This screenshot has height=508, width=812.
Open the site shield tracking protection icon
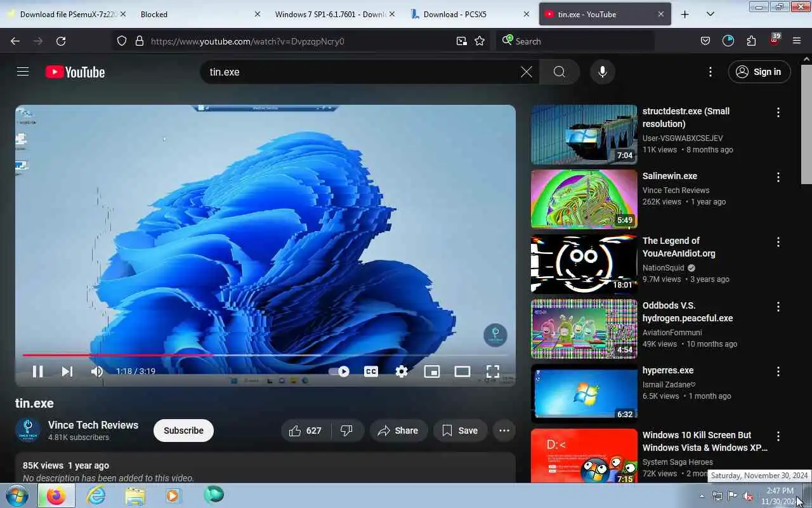(122, 41)
